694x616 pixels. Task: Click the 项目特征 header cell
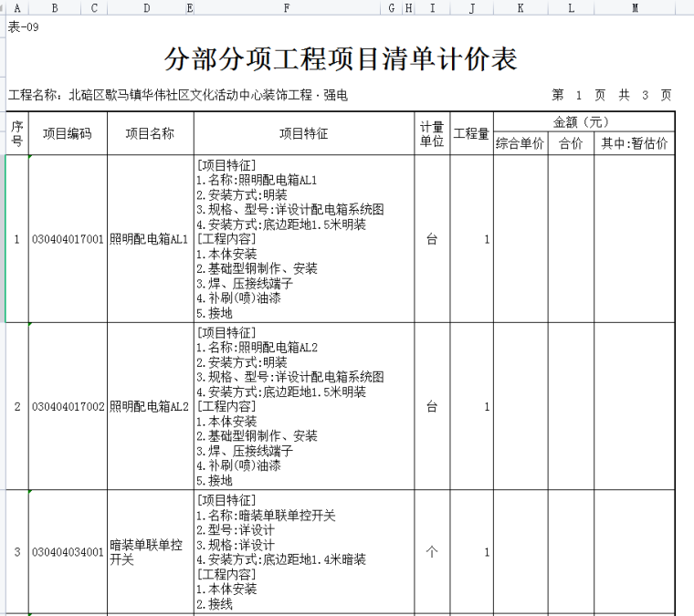pyautogui.click(x=303, y=133)
